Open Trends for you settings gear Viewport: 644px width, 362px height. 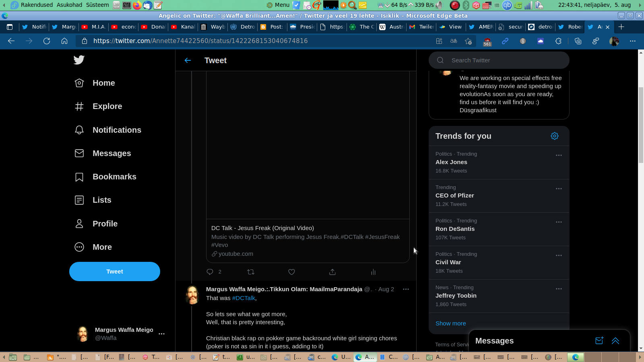click(x=555, y=136)
